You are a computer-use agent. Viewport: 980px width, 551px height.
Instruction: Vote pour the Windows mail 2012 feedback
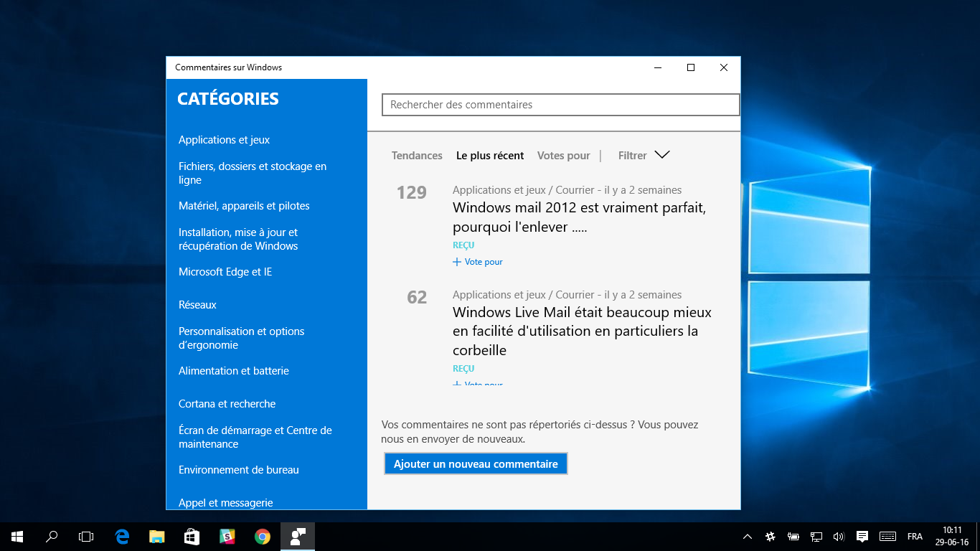(478, 262)
